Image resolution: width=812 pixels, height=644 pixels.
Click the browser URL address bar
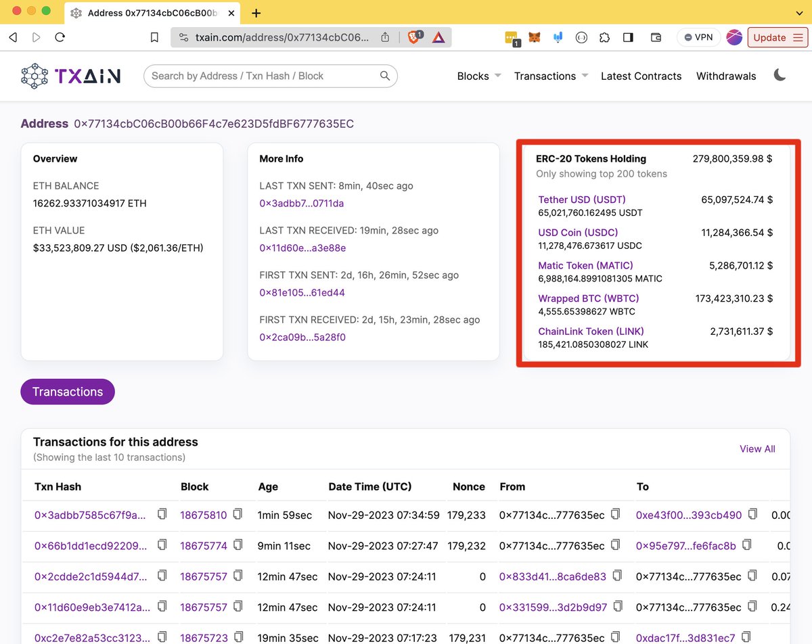[x=283, y=38]
